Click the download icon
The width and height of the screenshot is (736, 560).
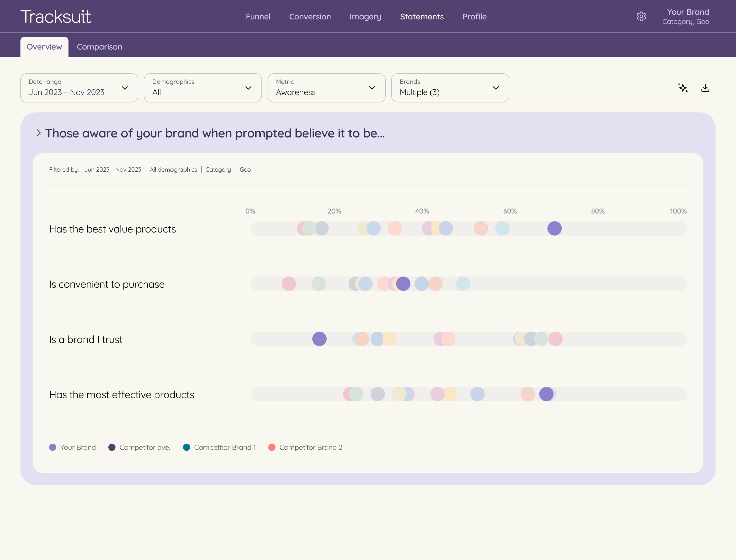[705, 88]
